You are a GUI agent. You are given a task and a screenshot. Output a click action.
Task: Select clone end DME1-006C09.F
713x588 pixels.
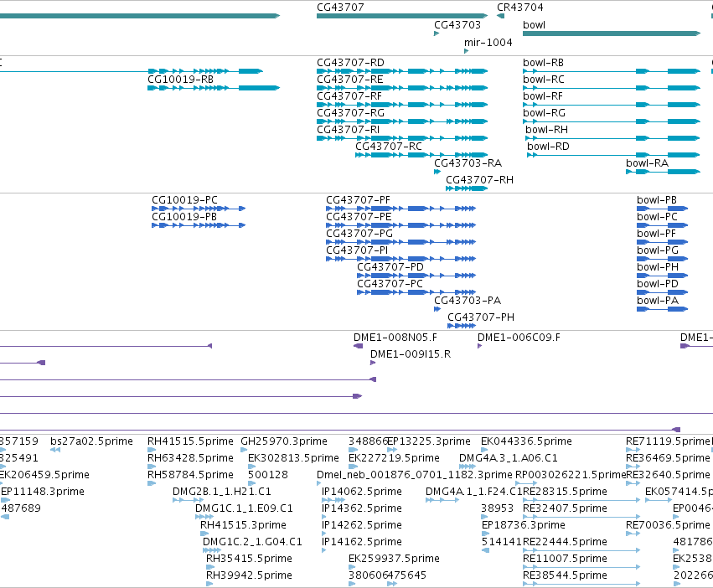(x=480, y=346)
